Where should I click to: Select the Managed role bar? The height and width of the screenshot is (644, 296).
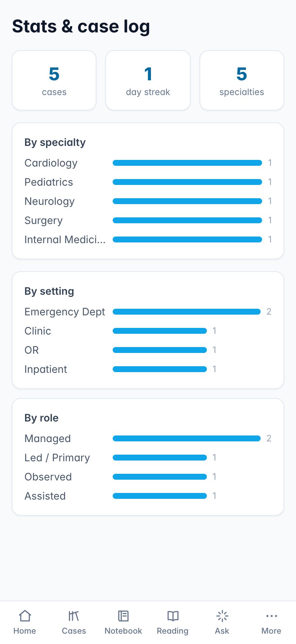pyautogui.click(x=187, y=438)
